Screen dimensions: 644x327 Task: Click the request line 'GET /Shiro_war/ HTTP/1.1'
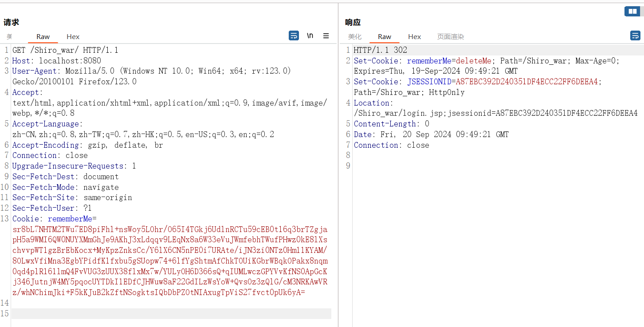pyautogui.click(x=65, y=50)
